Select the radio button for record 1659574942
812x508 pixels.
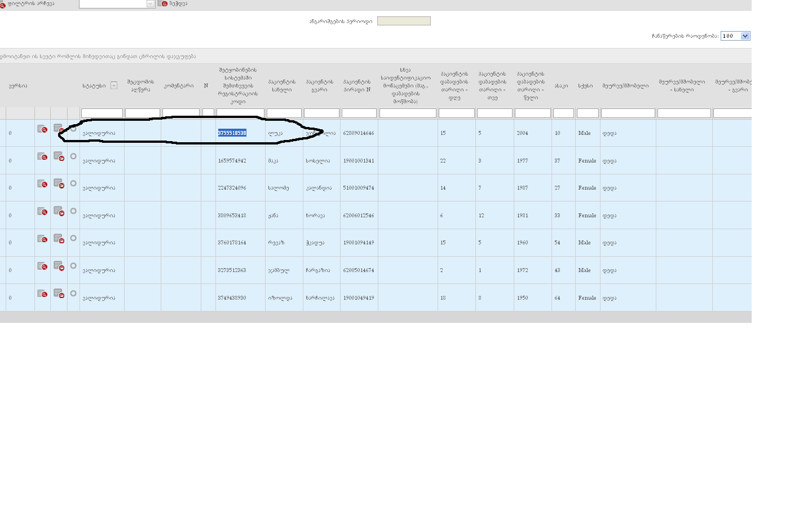73,156
